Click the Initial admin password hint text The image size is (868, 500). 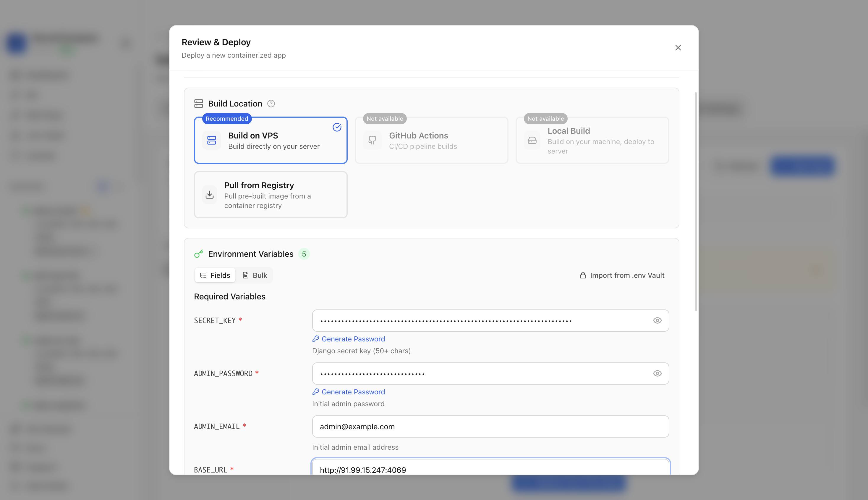pyautogui.click(x=348, y=404)
